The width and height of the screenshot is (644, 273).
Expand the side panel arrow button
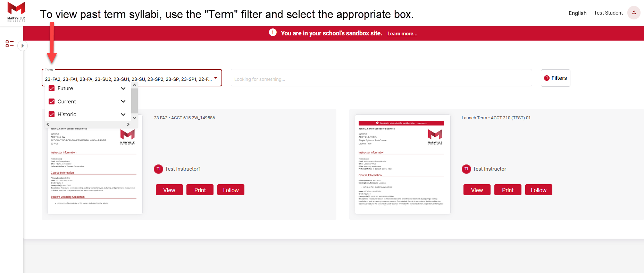23,46
